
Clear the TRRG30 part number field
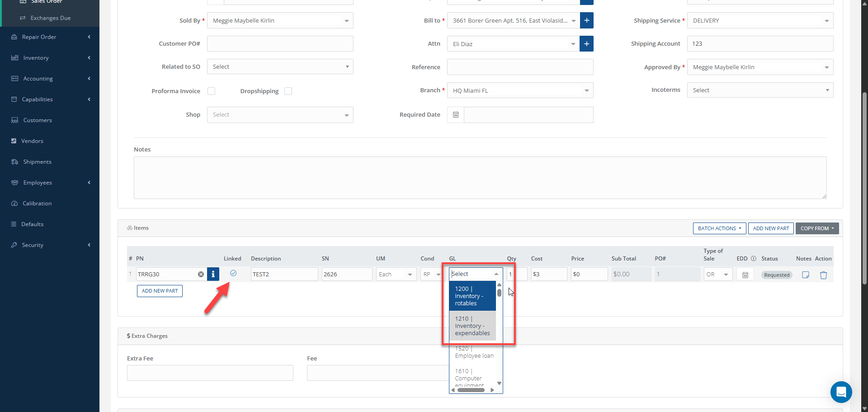(201, 274)
